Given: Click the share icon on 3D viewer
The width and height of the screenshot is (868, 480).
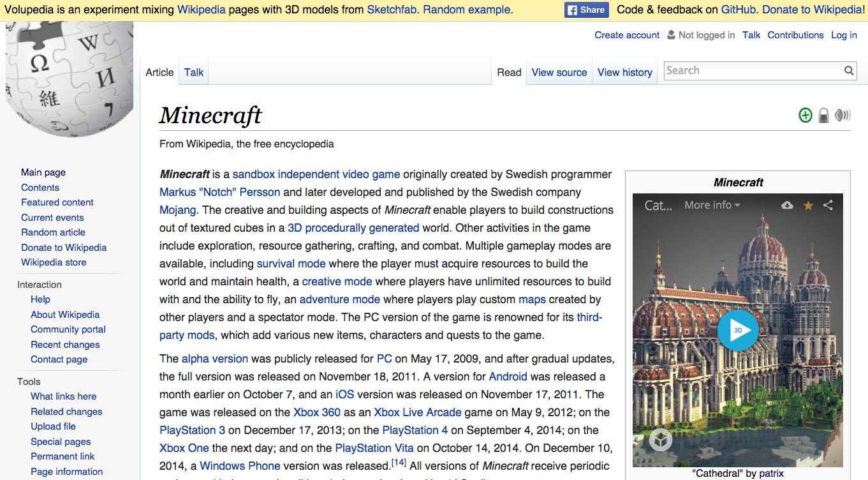Looking at the screenshot, I should tap(828, 205).
